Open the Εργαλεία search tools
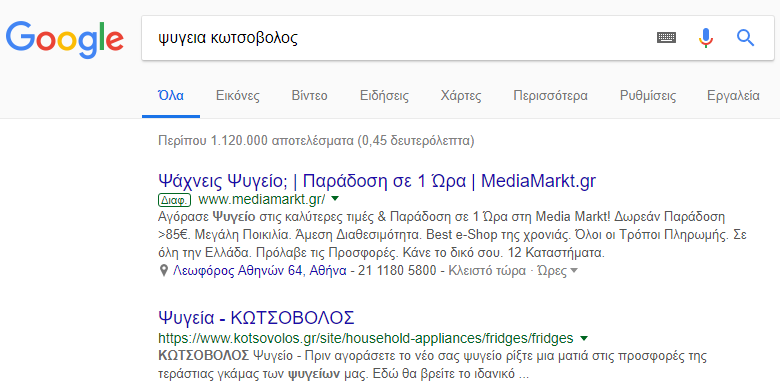The width and height of the screenshot is (780, 392). tap(733, 96)
